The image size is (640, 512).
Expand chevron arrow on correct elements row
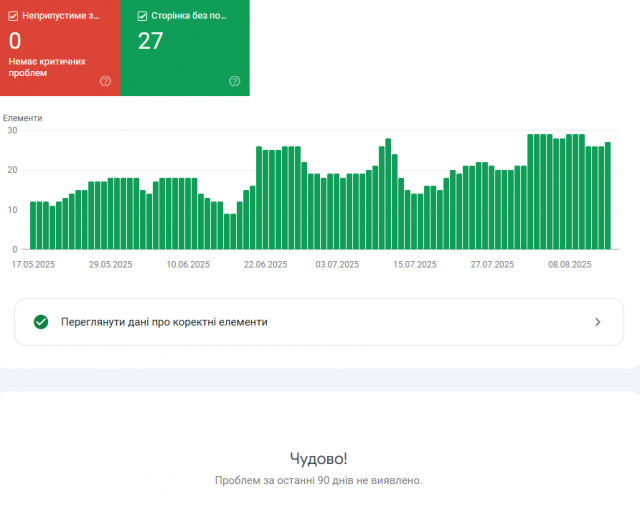click(x=598, y=322)
